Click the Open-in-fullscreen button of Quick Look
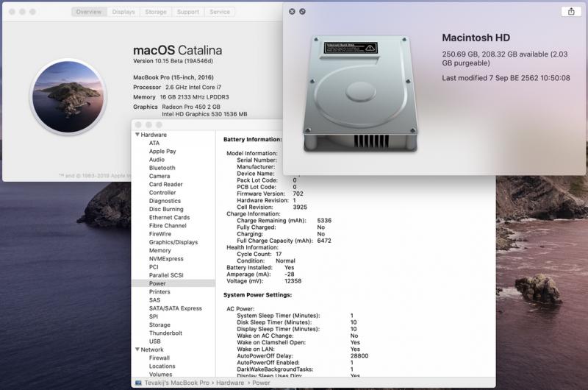Image resolution: width=588 pixels, height=390 pixels. 302,12
